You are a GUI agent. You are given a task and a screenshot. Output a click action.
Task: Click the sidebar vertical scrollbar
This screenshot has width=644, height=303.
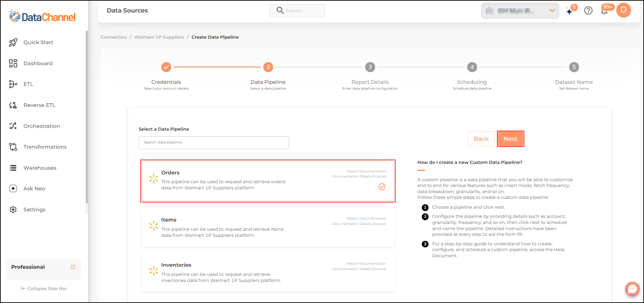point(87,117)
